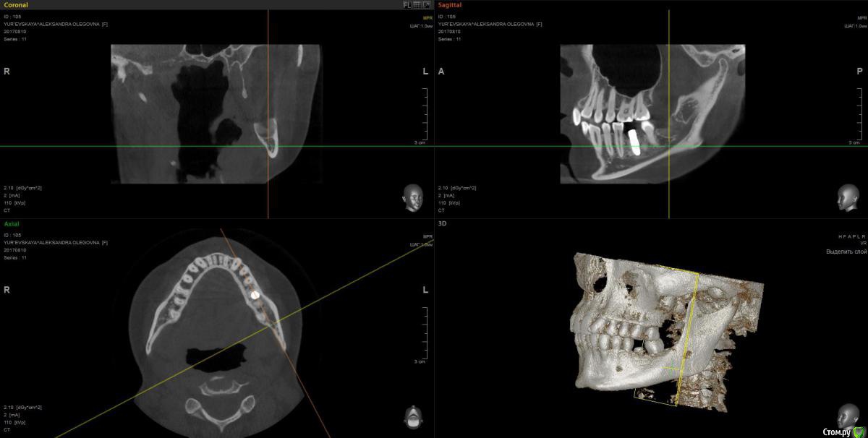Click the head orientation icon in the 3D view
This screenshot has width=868, height=438.
click(847, 416)
